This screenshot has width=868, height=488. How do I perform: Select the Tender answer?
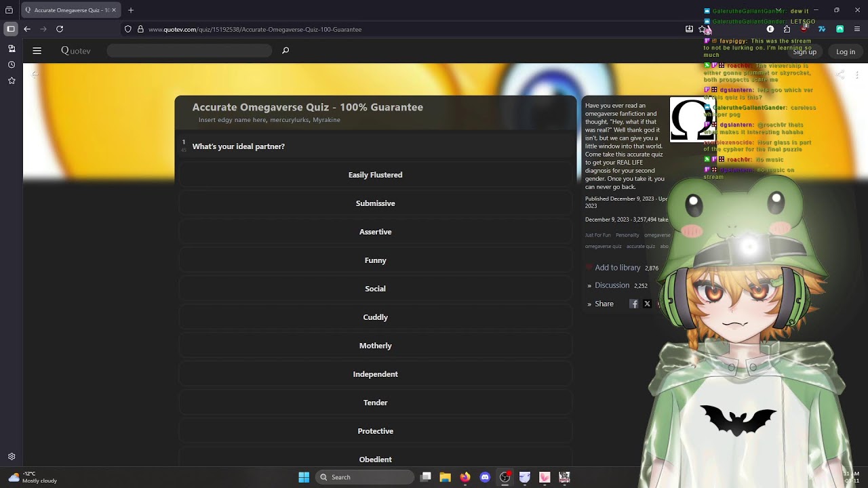(376, 403)
